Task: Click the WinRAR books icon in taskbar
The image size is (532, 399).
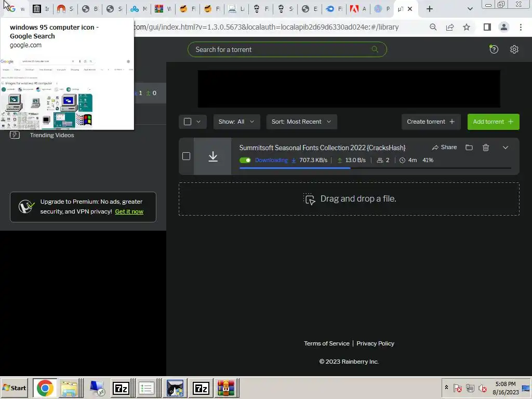Action: (226, 388)
